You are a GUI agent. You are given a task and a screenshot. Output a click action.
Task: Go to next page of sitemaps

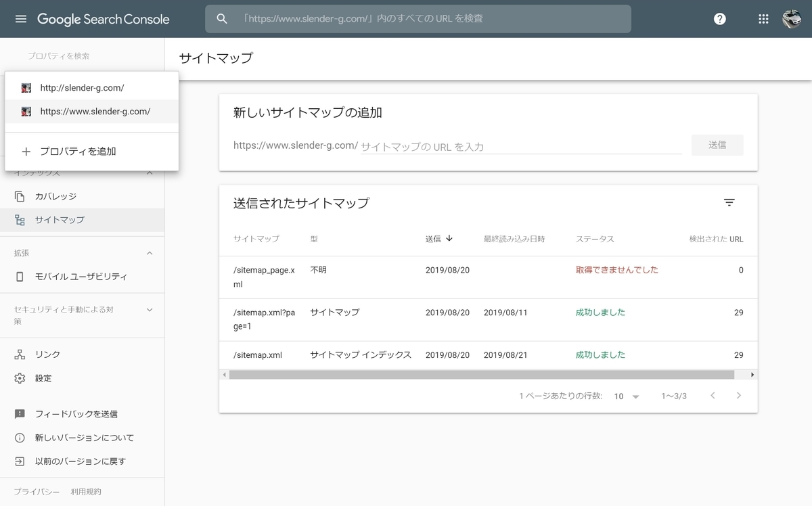pyautogui.click(x=739, y=396)
